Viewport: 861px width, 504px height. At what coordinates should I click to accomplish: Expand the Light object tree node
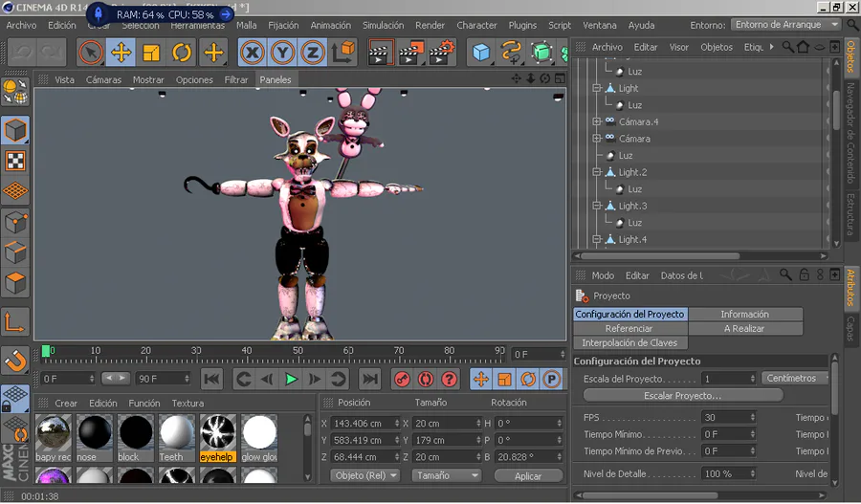[x=597, y=88]
